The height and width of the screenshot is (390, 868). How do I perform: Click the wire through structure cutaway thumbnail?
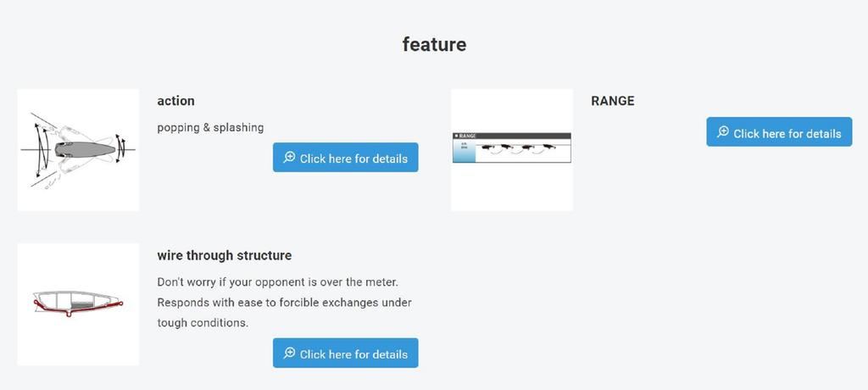click(x=78, y=304)
